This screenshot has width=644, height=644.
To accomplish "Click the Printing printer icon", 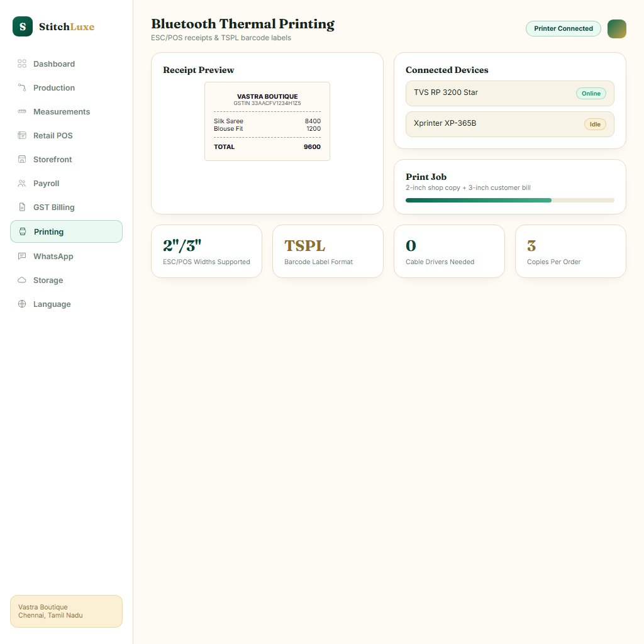I will click(23, 231).
